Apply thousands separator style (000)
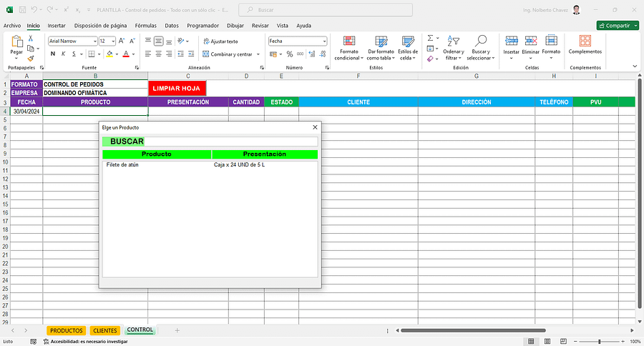 301,54
